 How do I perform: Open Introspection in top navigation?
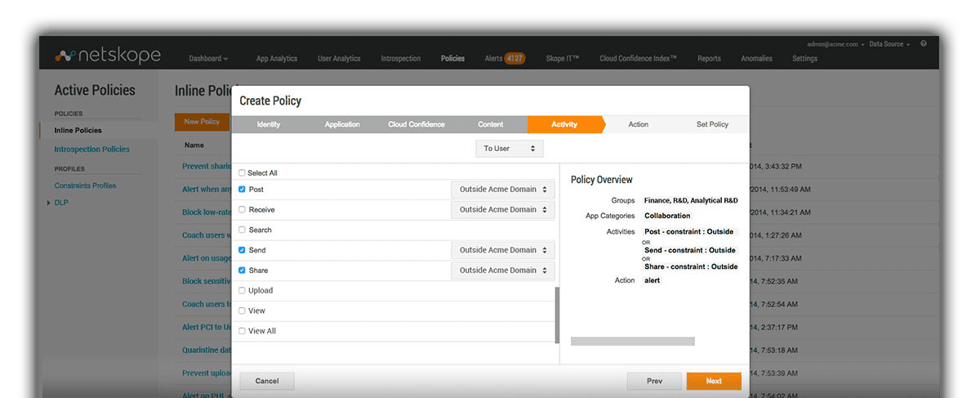coord(401,59)
